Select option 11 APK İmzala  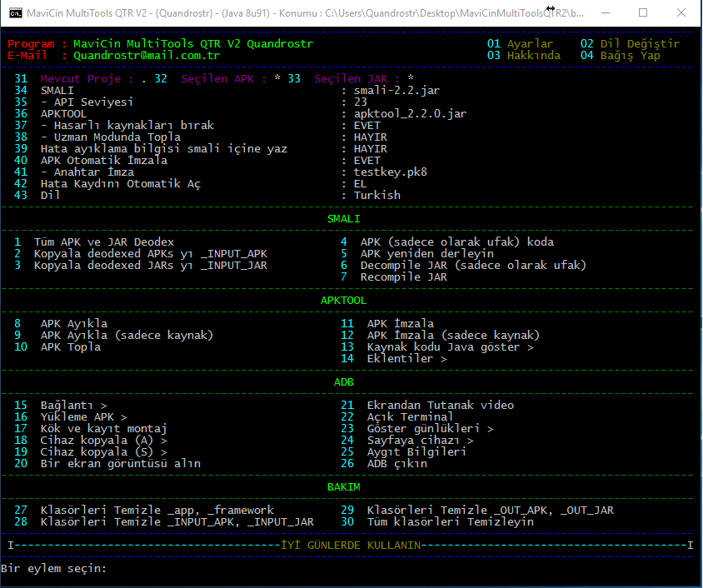pos(400,323)
